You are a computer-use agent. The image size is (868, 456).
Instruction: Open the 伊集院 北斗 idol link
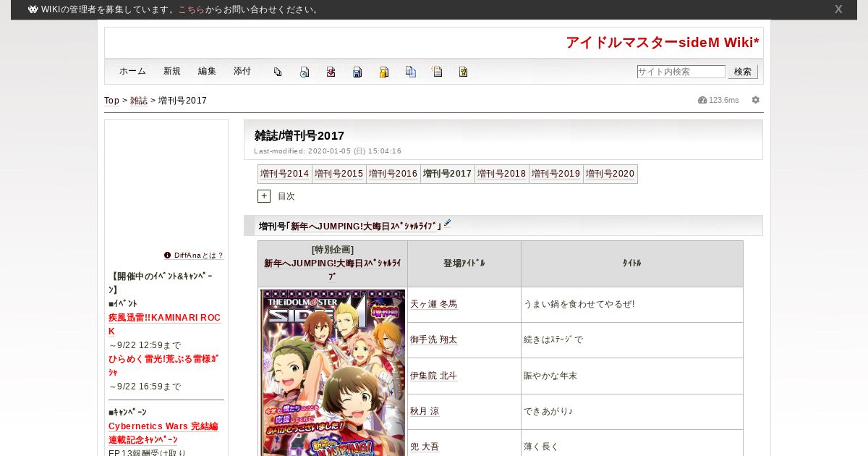click(433, 376)
